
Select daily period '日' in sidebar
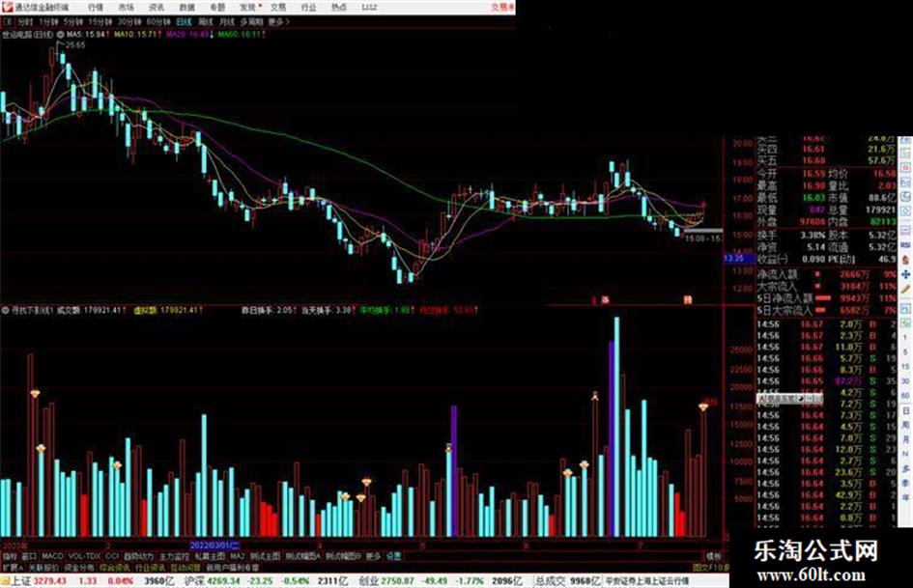(905, 411)
